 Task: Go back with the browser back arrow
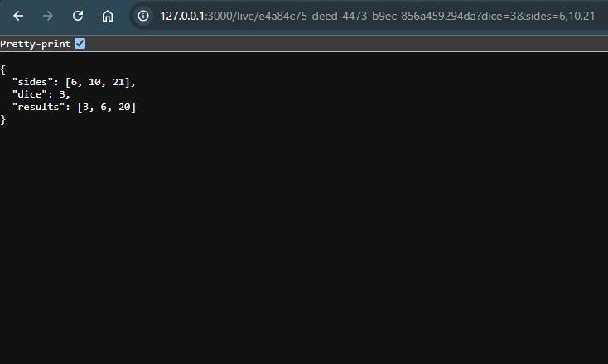tap(18, 16)
